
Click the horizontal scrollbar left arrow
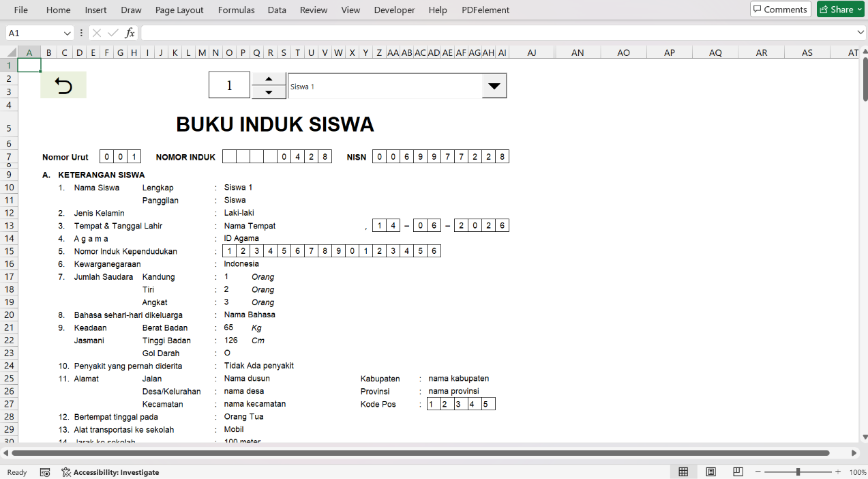point(6,453)
